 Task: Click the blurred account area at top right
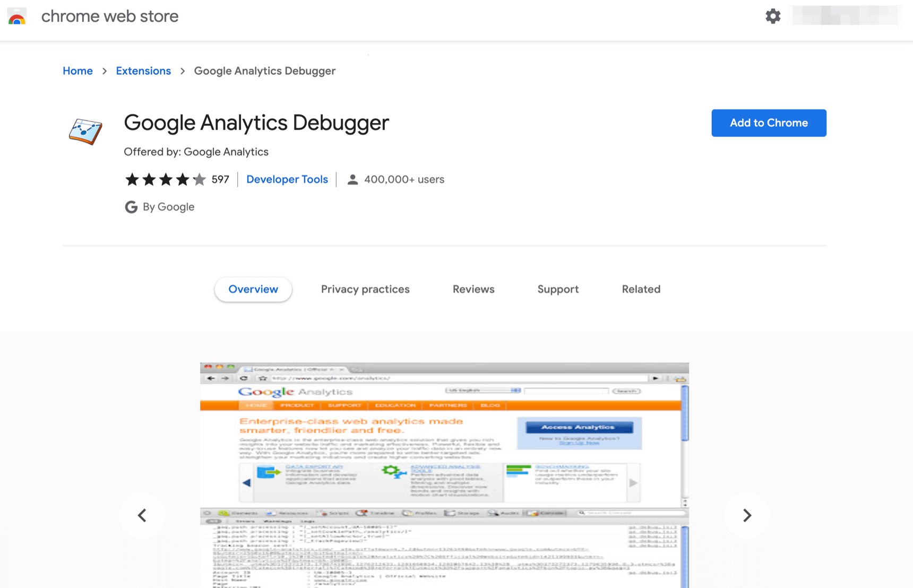[845, 15]
